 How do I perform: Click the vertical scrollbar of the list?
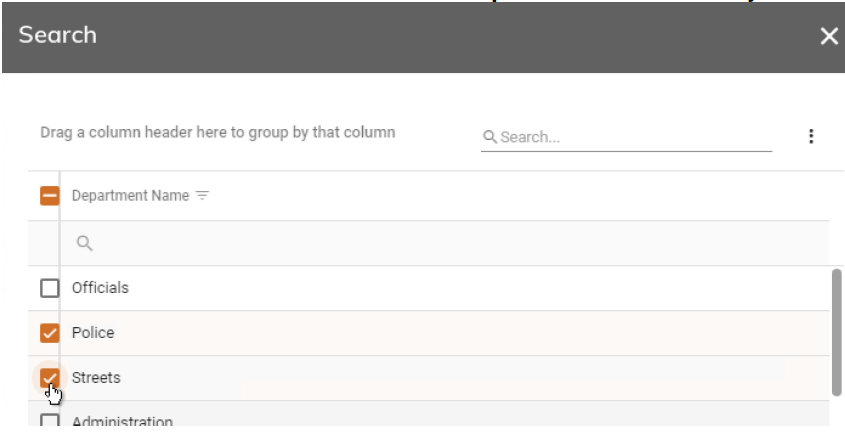tap(836, 330)
